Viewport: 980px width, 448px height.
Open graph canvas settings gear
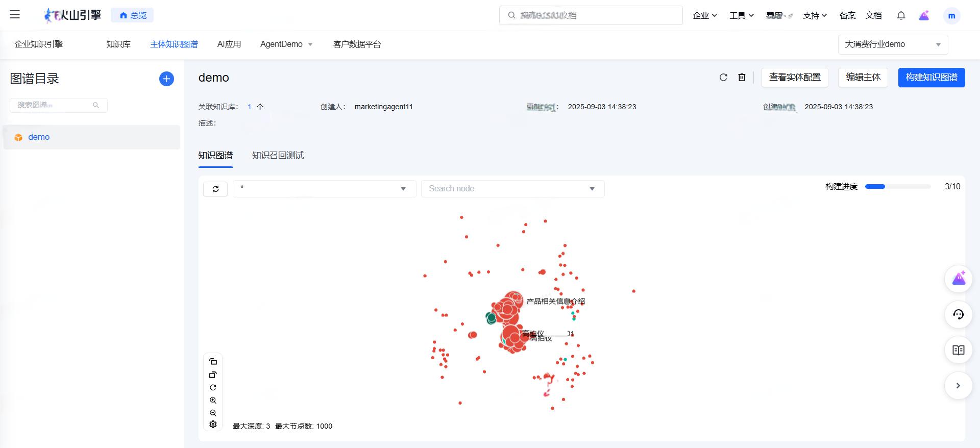click(213, 425)
